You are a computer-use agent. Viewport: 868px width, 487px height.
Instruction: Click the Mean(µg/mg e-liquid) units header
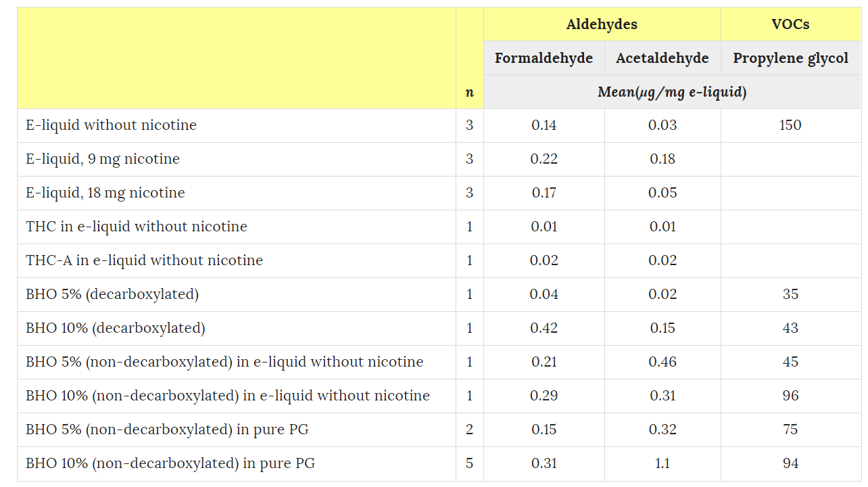[672, 92]
